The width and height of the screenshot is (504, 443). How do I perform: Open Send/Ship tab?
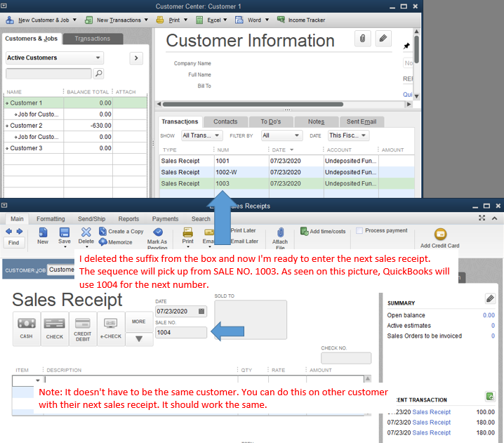[92, 219]
